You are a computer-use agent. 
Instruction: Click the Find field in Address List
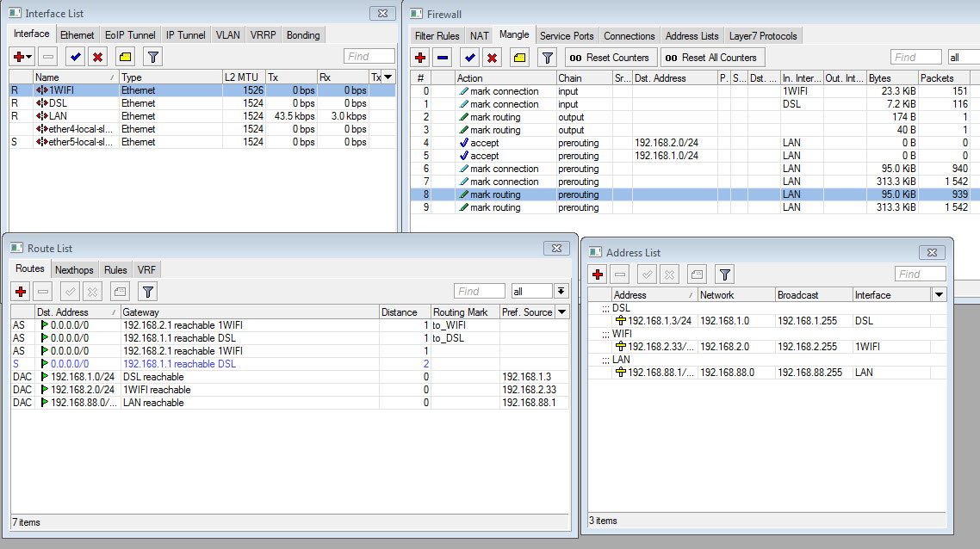[920, 274]
